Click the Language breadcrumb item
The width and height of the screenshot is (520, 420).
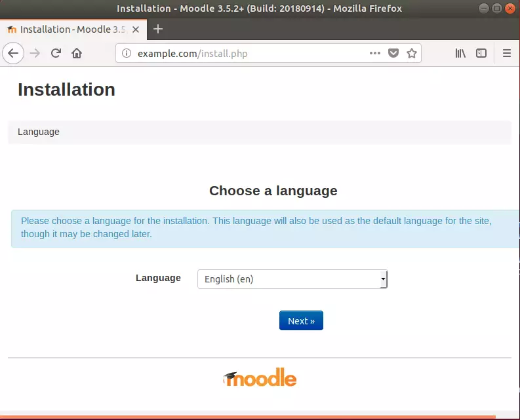39,132
